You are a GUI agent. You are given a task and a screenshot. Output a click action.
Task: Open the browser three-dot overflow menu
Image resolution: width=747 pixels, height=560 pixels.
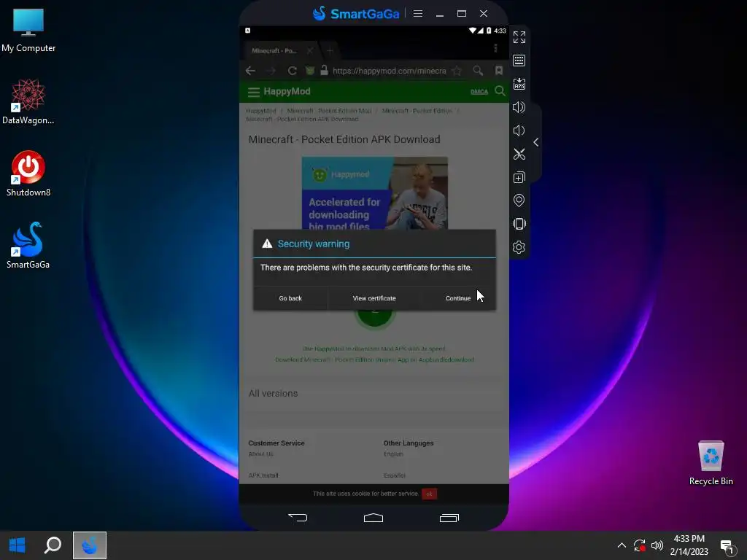[495, 48]
